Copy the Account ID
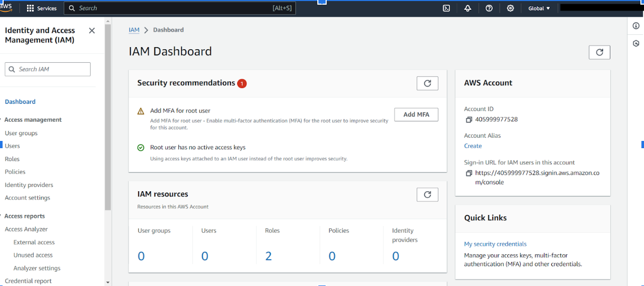Image resolution: width=644 pixels, height=286 pixels. coord(469,120)
